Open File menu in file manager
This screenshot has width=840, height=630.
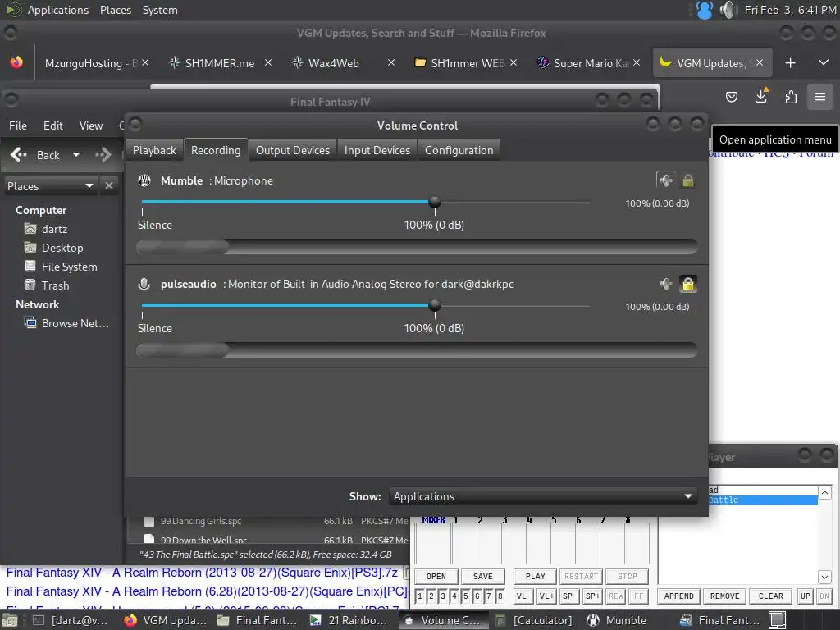tap(18, 126)
